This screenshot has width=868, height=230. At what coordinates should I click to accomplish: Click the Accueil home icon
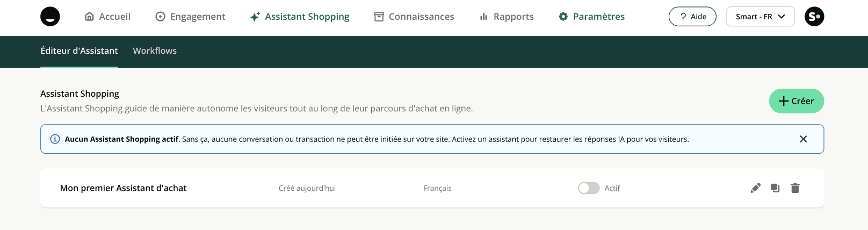point(90,17)
